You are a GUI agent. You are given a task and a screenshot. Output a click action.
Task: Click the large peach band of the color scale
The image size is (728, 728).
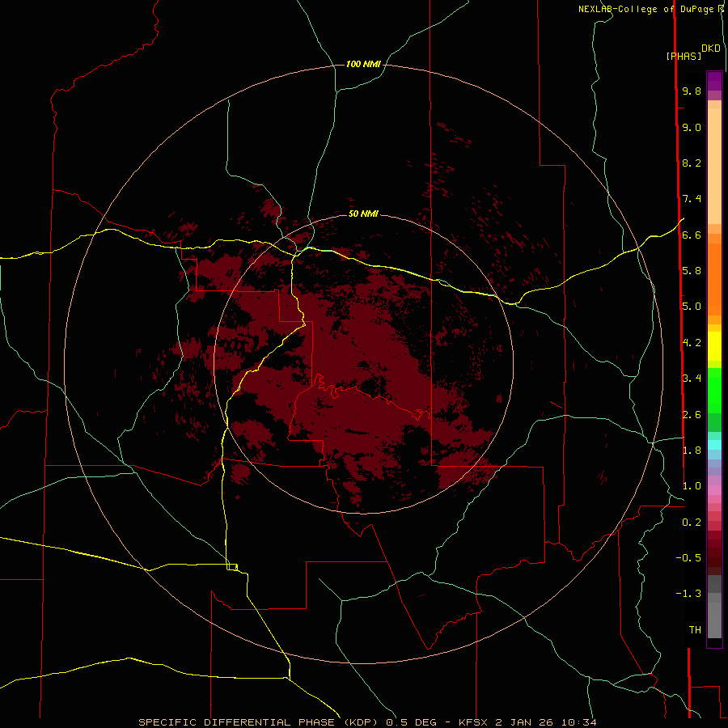click(714, 166)
